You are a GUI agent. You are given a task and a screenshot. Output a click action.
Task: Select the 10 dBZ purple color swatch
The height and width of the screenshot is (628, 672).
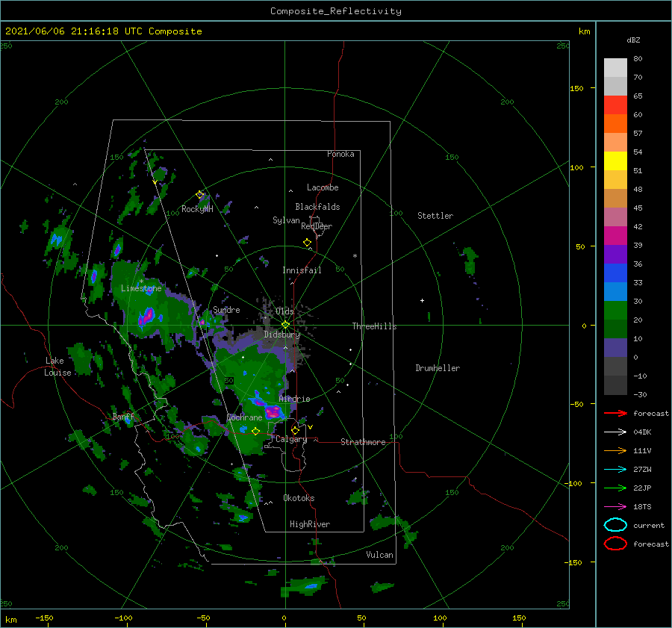[x=615, y=348]
